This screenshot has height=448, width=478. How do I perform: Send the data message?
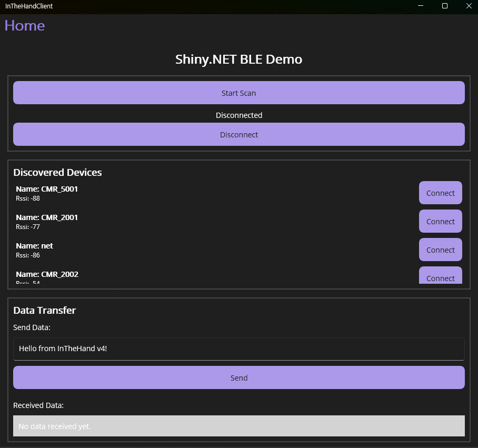[238, 377]
